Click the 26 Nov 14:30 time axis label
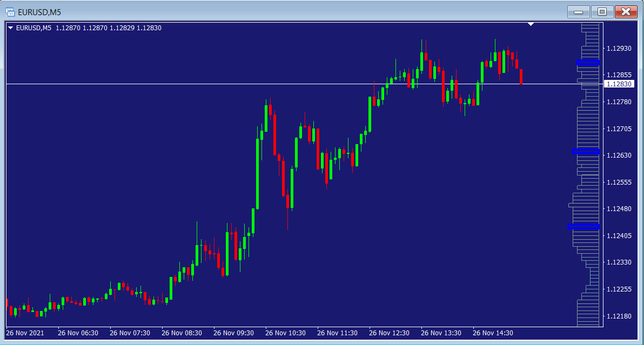The image size is (644, 345). [493, 333]
